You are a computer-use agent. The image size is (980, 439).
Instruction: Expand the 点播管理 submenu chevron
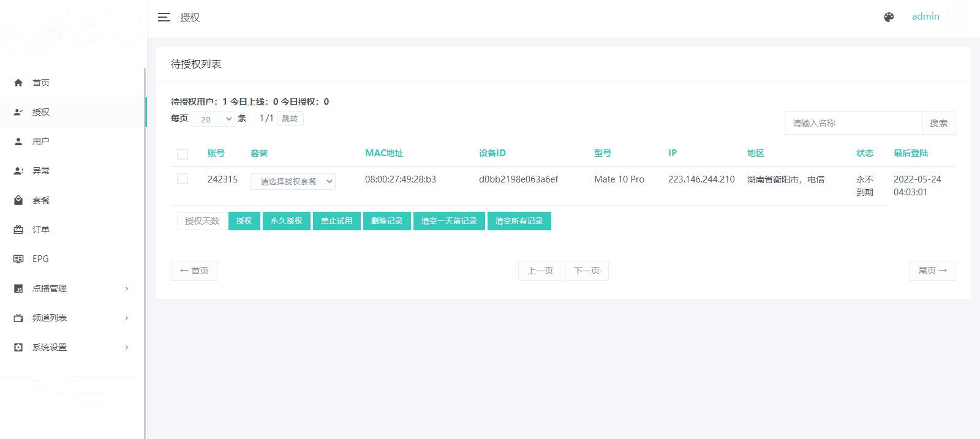pos(127,288)
